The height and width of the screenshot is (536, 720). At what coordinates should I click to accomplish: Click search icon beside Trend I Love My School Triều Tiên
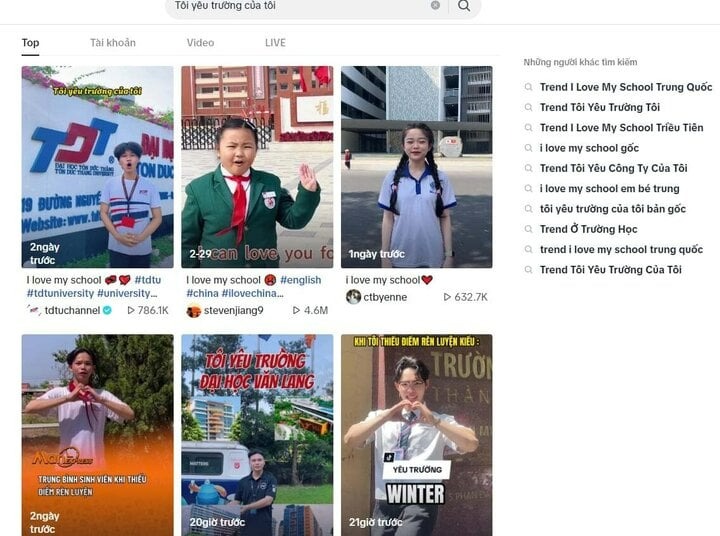pyautogui.click(x=529, y=128)
